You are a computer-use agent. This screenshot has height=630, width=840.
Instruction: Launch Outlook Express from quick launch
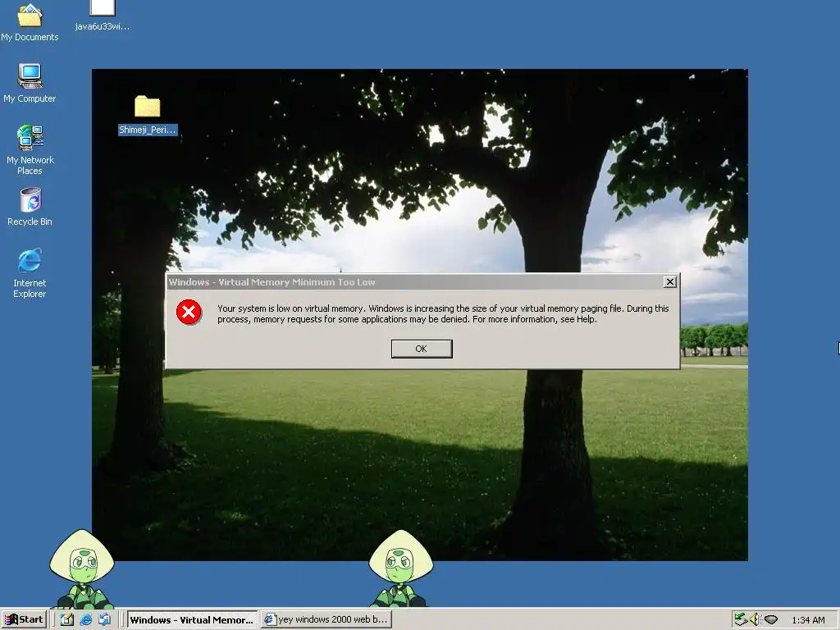104,620
